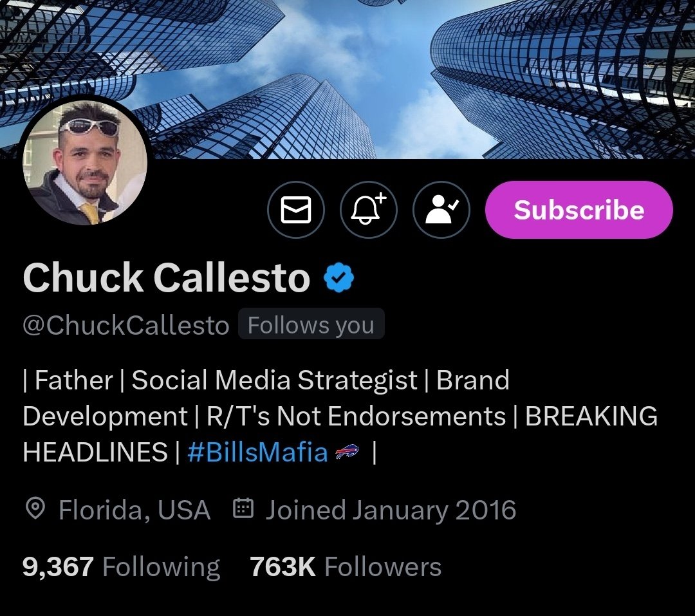Click the Social Media Strategist bio text
This screenshot has height=616, width=695.
coord(274,380)
